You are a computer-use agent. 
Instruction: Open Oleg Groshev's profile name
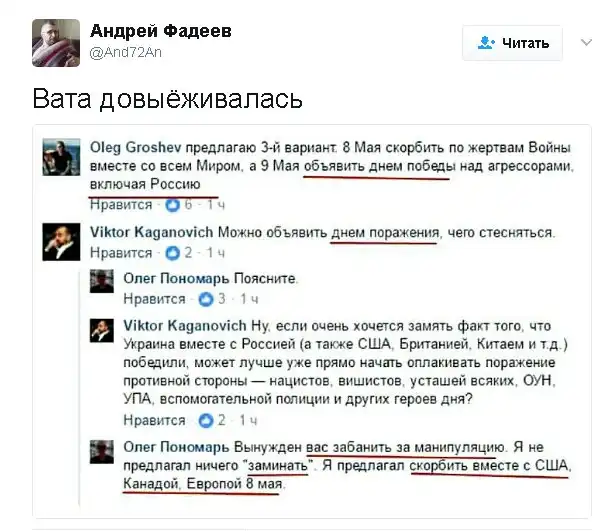[x=136, y=147]
